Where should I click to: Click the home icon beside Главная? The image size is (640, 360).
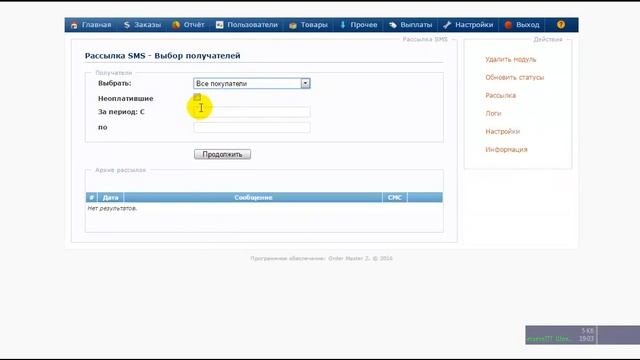coord(74,25)
